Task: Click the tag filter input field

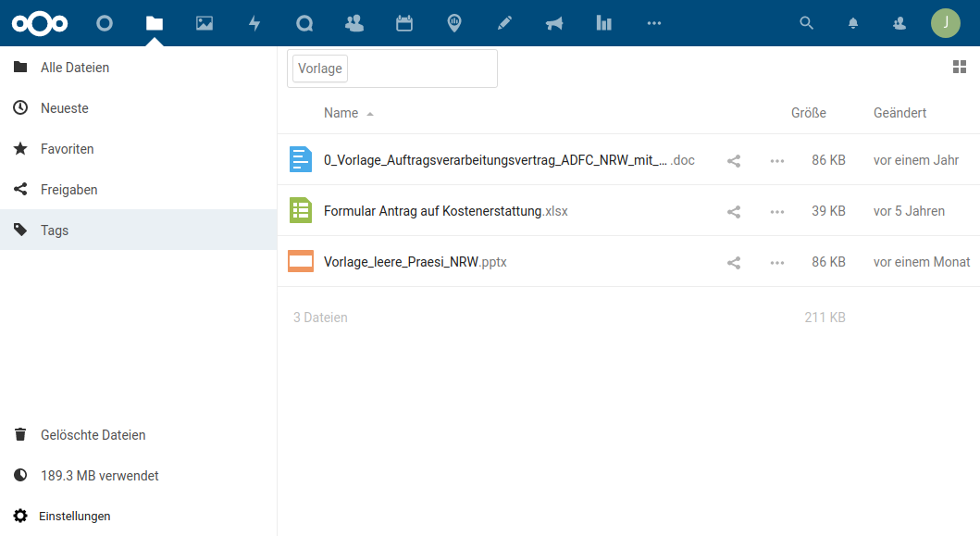Action: 421,69
